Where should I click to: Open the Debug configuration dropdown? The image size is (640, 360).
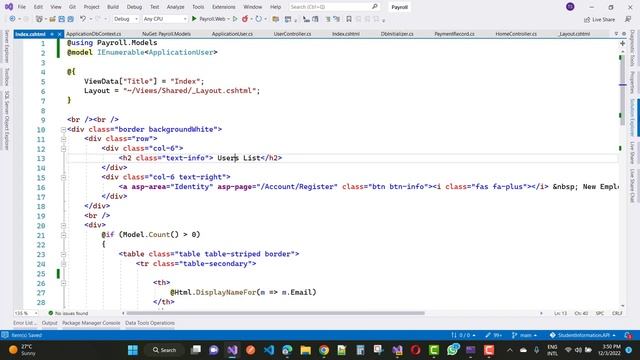pos(125,19)
